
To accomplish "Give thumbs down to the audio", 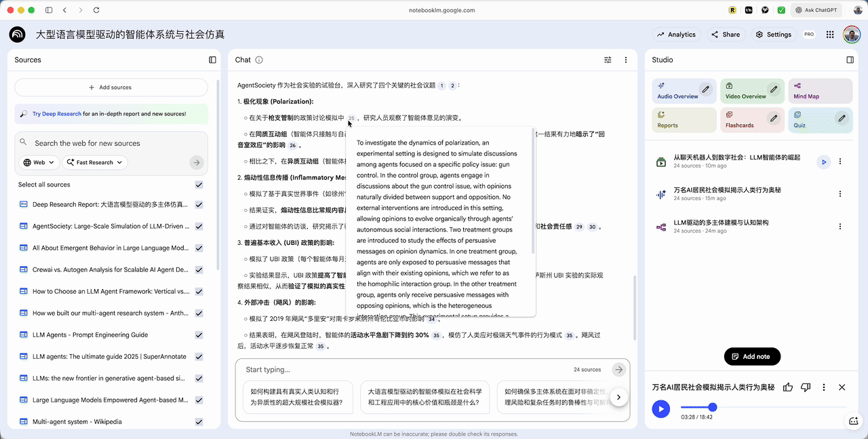I will coord(806,387).
